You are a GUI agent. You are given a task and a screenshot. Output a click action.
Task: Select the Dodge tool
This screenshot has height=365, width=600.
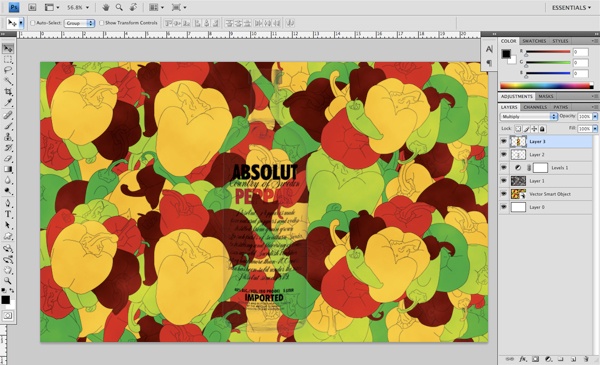(8, 191)
